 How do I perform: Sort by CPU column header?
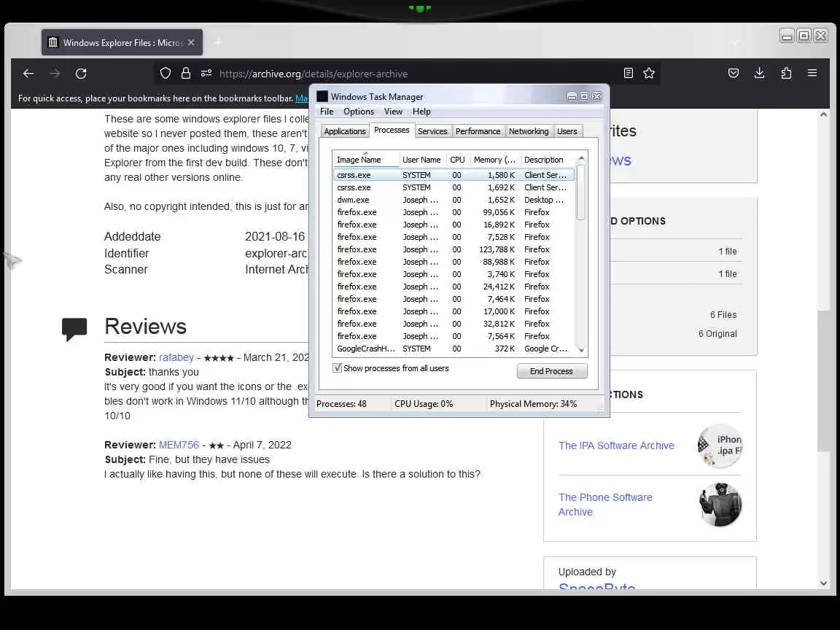[x=457, y=160]
